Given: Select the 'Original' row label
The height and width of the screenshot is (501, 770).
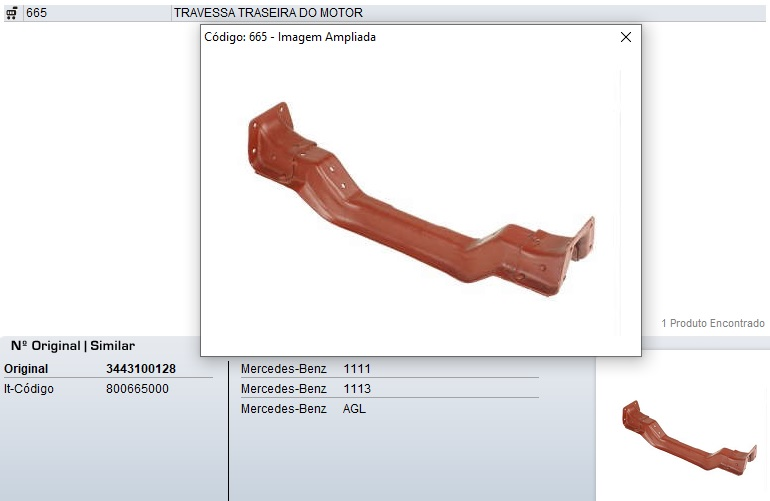Looking at the screenshot, I should [x=26, y=369].
